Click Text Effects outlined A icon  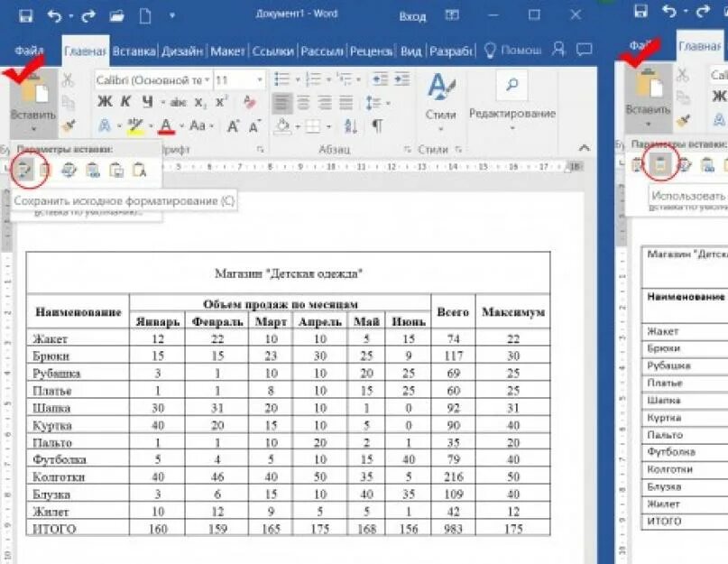(x=105, y=125)
